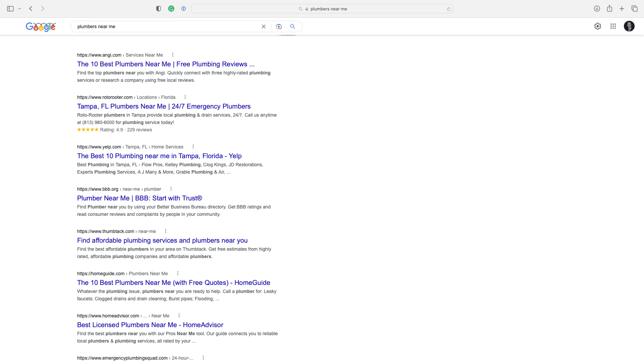Go back to the previous page

[31, 9]
